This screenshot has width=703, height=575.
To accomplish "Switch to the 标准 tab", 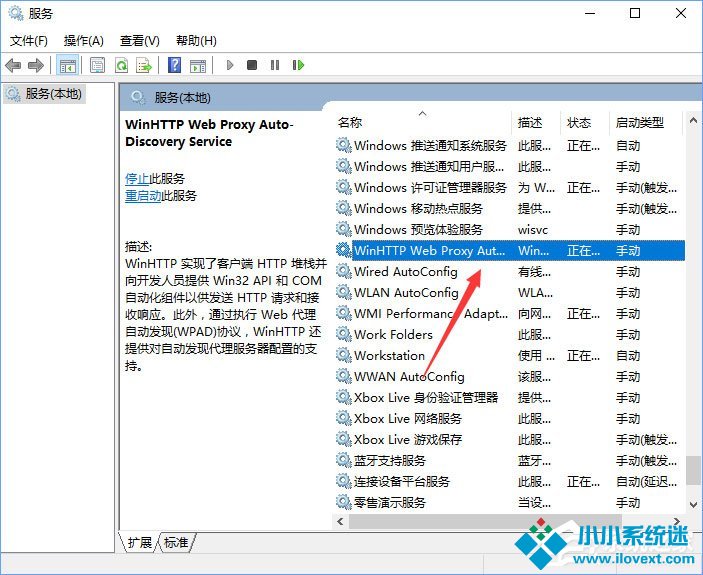I will (x=176, y=543).
